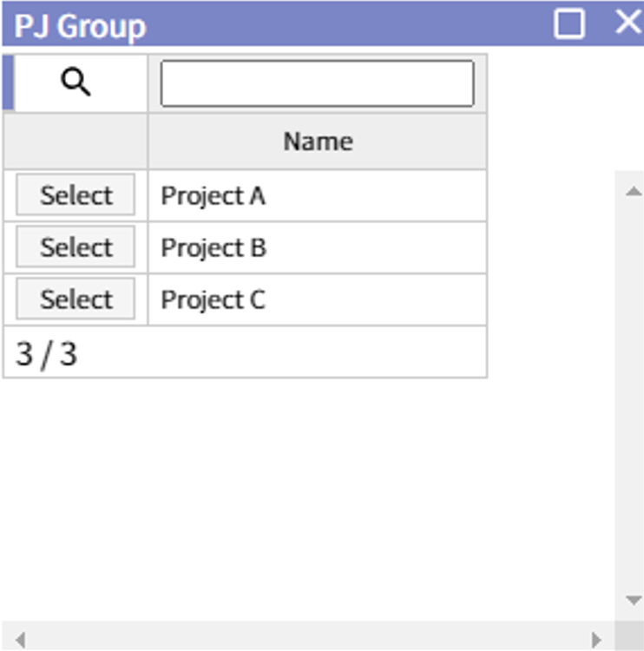This screenshot has height=651, width=644.
Task: Click the horizontal scrollbar track
Action: coord(304,640)
